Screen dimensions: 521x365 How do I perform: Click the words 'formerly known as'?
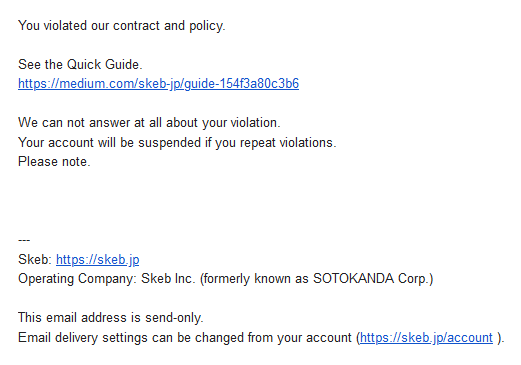coord(256,279)
